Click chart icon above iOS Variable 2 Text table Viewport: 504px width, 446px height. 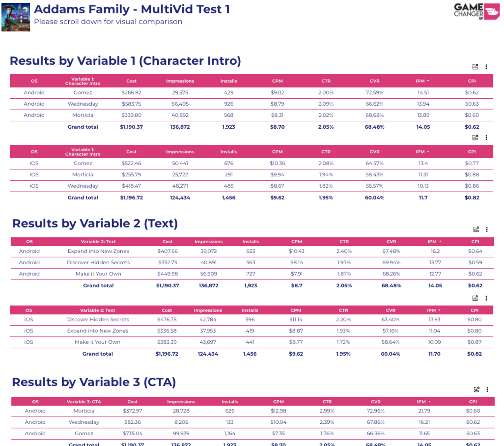(x=475, y=298)
